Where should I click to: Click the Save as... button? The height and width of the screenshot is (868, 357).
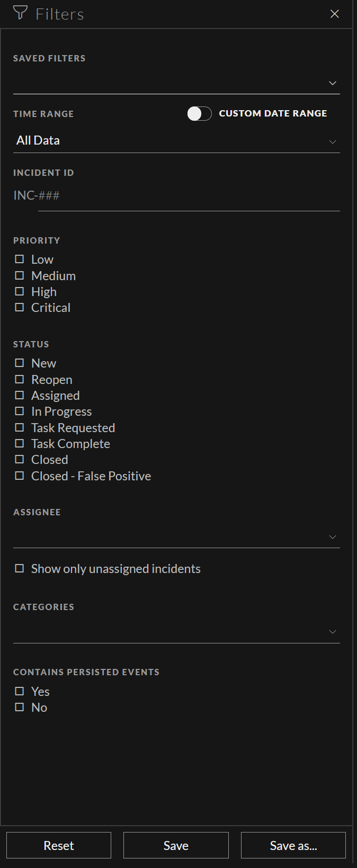[293, 845]
